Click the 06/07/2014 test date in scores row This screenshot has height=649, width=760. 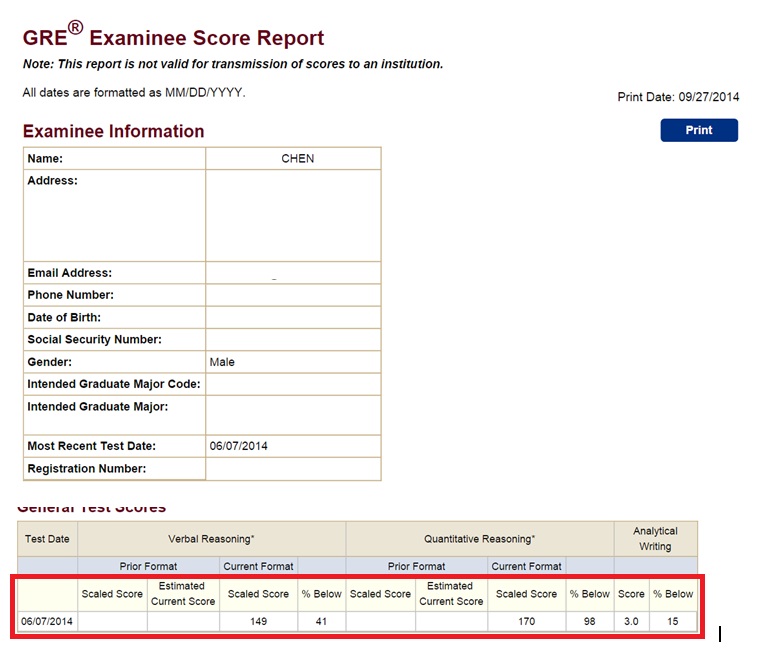click(47, 621)
